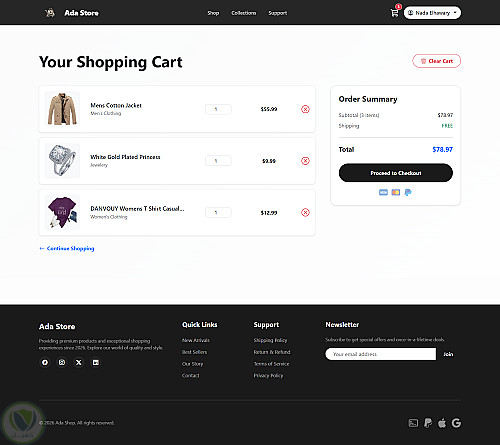Click the Mens Cotton Jacket thumbnail

62,109
